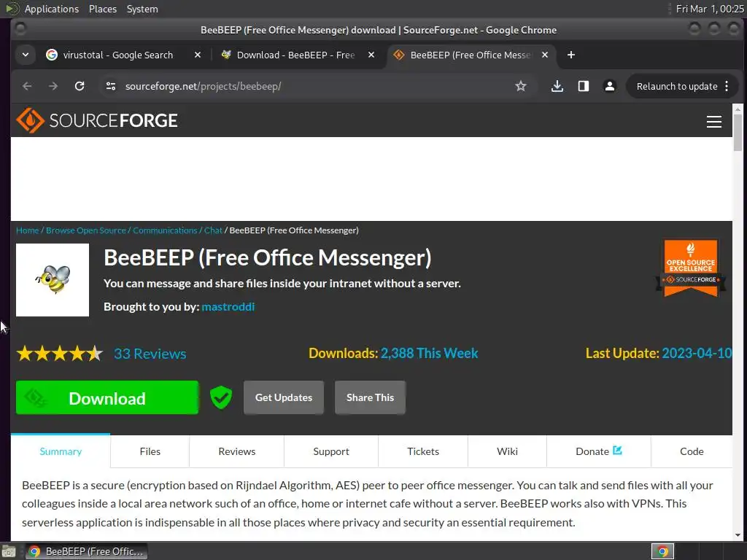Viewport: 747px width, 560px height.
Task: Click Browse Open Source breadcrumb
Action: [x=86, y=230]
